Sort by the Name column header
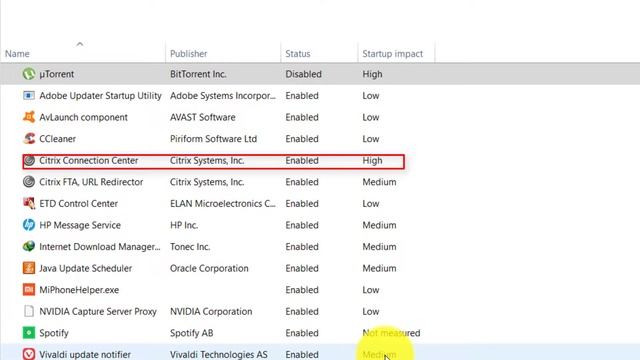Image resolution: width=640 pixels, height=360 pixels. (17, 53)
